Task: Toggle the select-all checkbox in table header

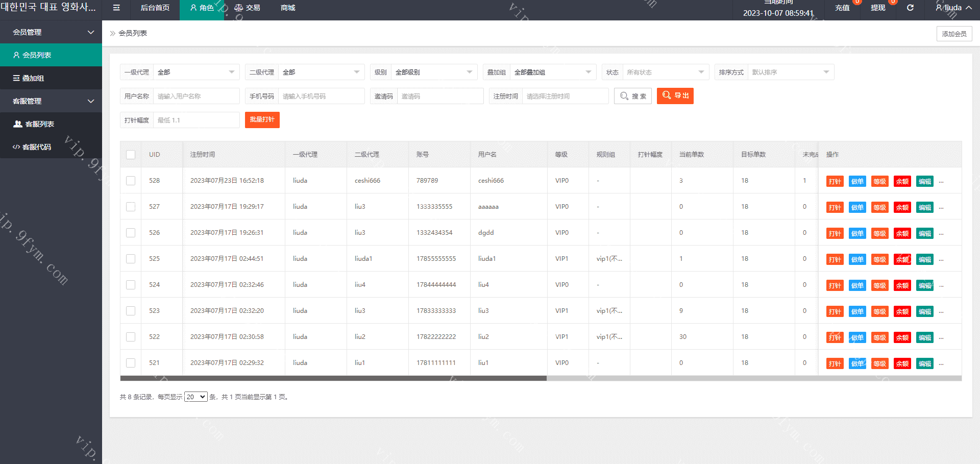Action: click(131, 155)
